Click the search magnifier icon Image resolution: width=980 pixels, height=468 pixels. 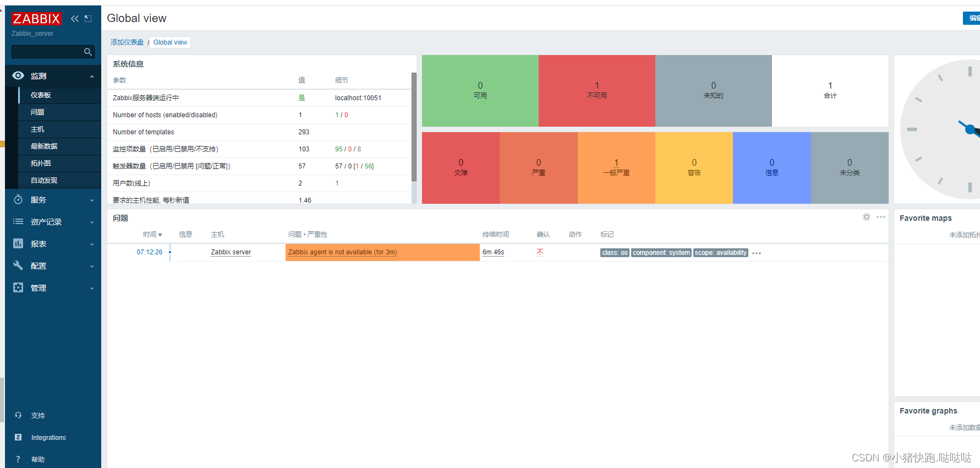(x=87, y=52)
